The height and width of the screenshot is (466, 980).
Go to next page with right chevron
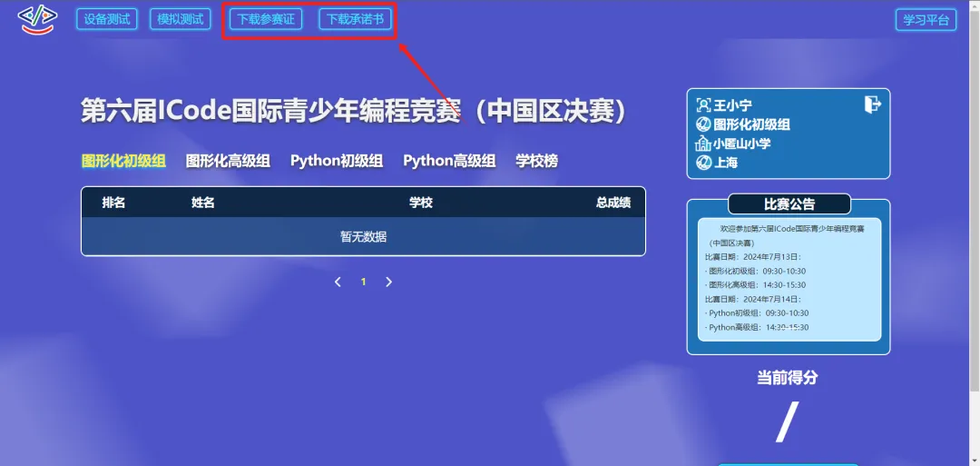[388, 283]
